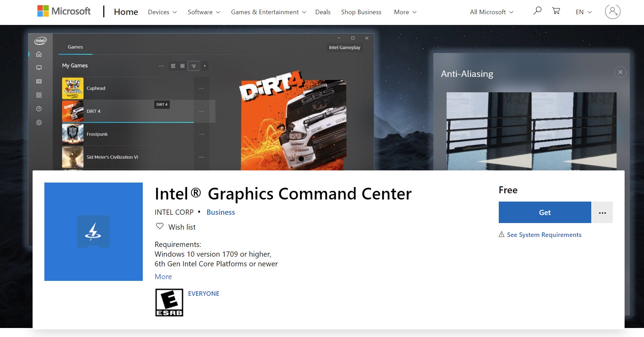
Task: Click the search icon in the Microsoft navbar
Action: click(537, 11)
